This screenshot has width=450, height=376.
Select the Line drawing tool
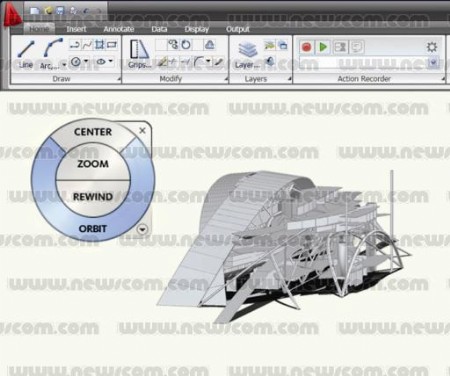pyautogui.click(x=26, y=54)
